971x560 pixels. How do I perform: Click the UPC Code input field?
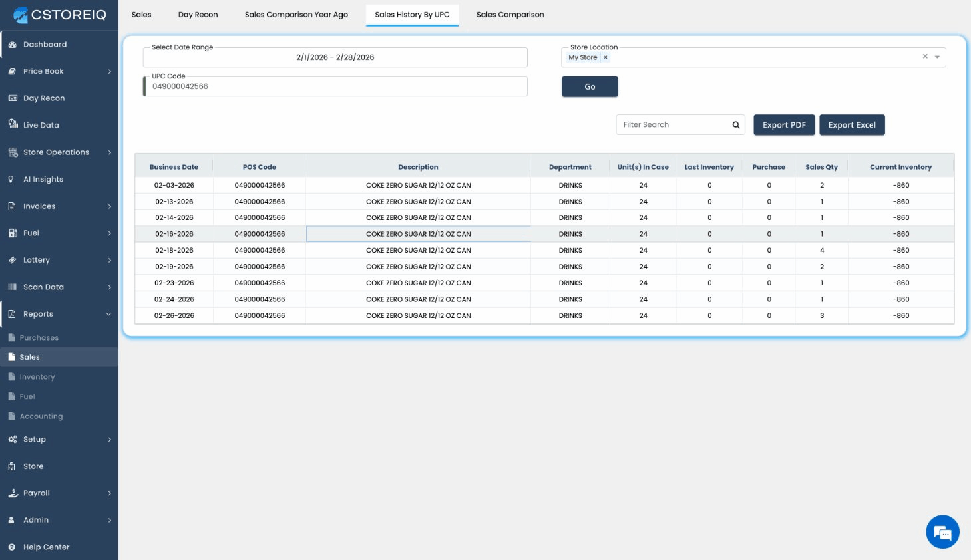click(x=336, y=86)
